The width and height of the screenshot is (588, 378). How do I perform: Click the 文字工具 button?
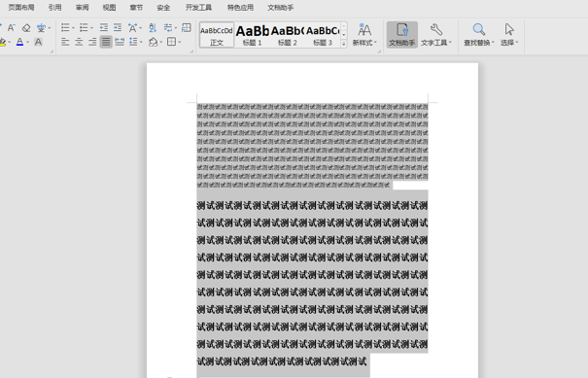point(436,34)
